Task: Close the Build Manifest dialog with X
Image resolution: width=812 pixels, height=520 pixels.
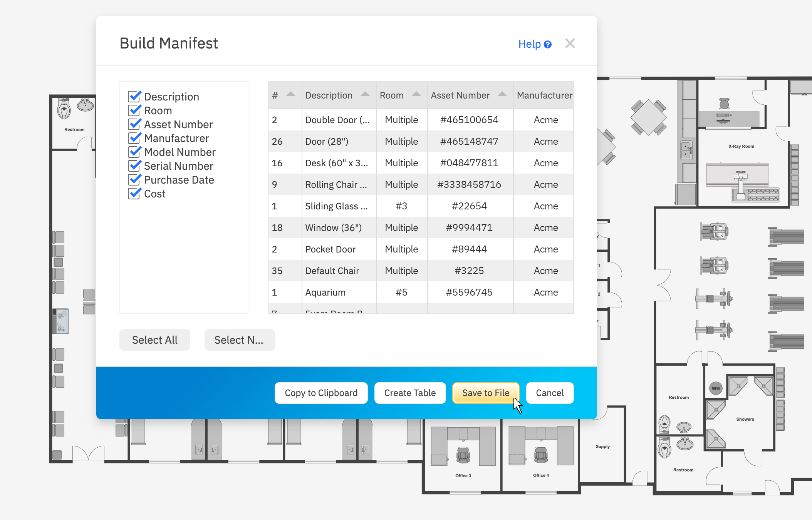Action: 570,43
